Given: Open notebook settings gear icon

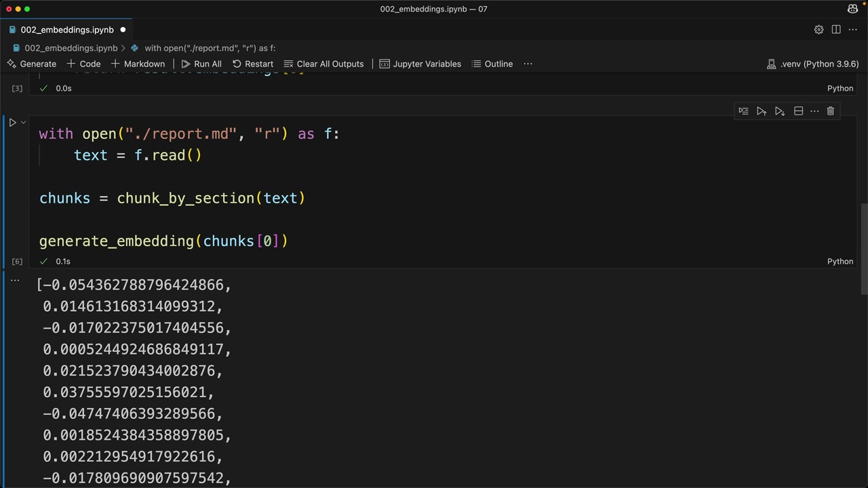Looking at the screenshot, I should (818, 30).
